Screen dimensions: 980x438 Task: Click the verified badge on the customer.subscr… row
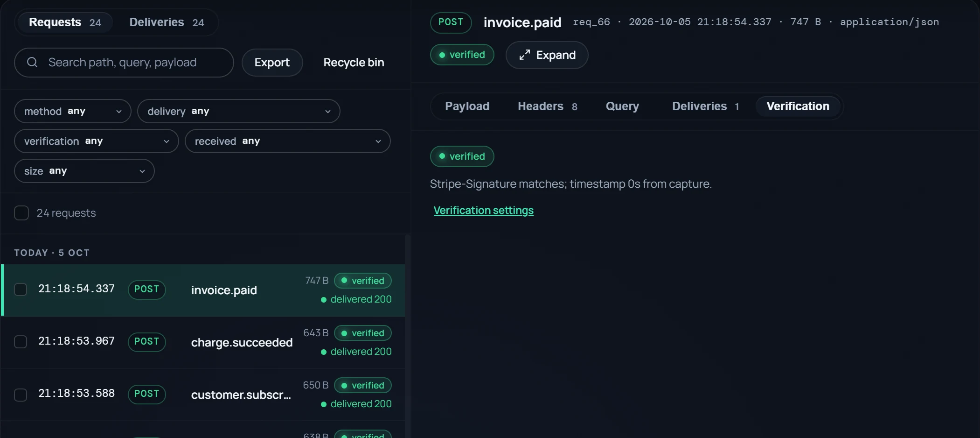pyautogui.click(x=362, y=385)
